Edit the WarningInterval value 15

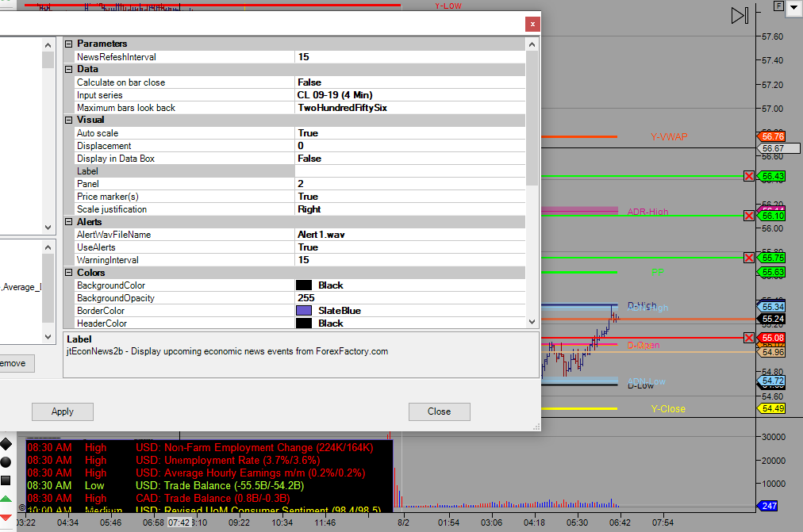point(410,260)
